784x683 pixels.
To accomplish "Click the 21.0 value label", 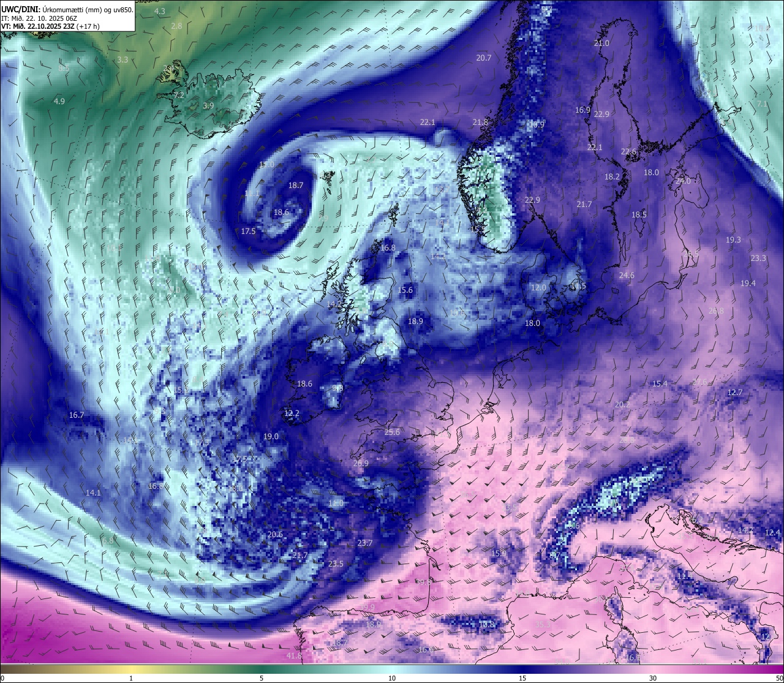I will (x=601, y=43).
